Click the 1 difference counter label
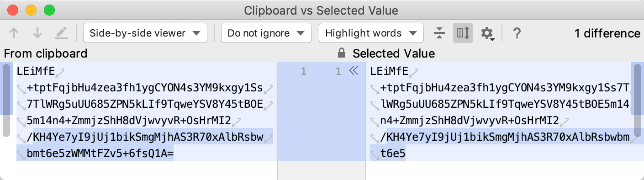 (607, 33)
